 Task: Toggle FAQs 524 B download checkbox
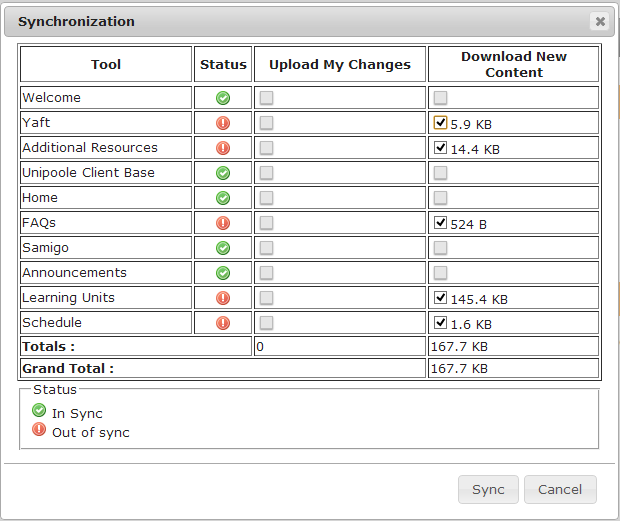(441, 223)
